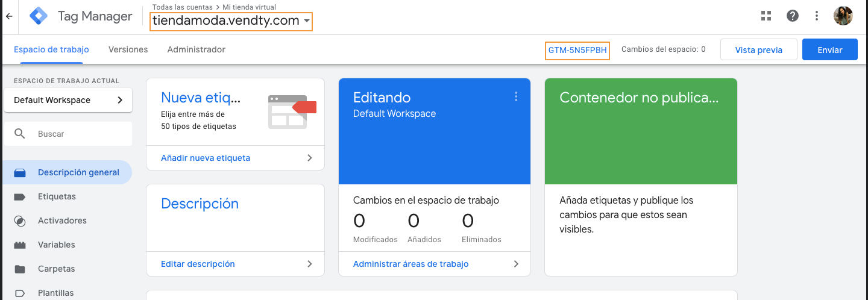Click the Modificados count zero
Viewport: 868px width, 300px height.
point(359,221)
